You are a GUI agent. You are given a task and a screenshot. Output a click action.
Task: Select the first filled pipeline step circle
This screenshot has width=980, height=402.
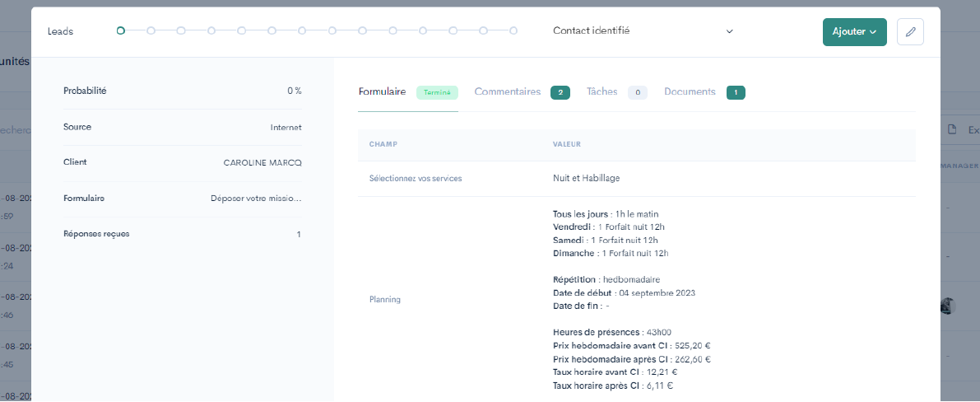[x=121, y=30]
